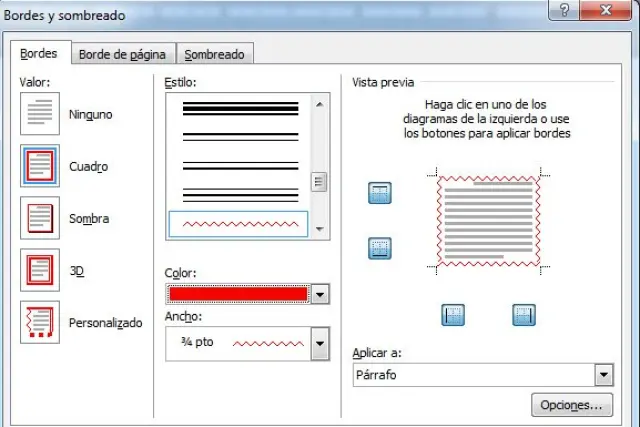Open the Color dropdown arrow

coord(320,294)
